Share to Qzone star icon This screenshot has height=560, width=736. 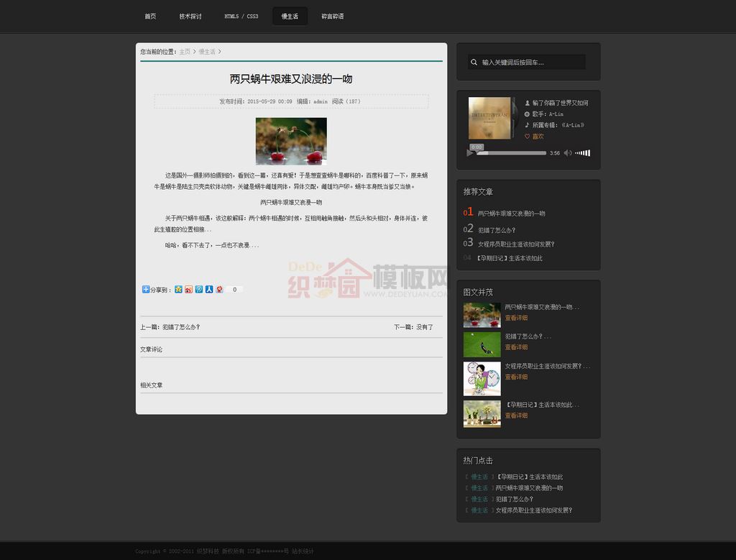point(178,290)
